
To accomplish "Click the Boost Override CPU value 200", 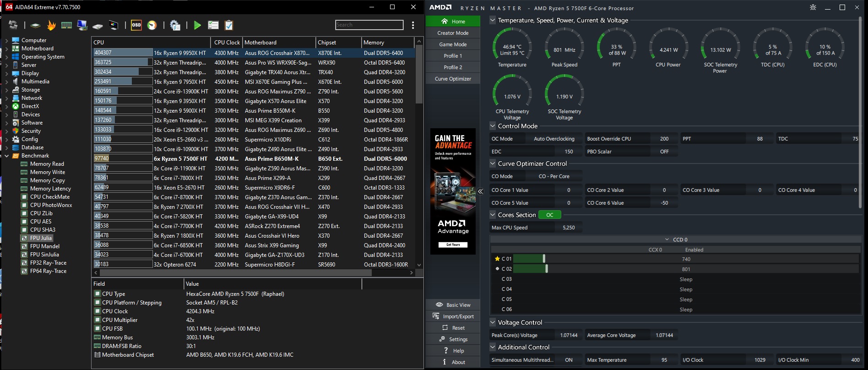I will pyautogui.click(x=664, y=139).
